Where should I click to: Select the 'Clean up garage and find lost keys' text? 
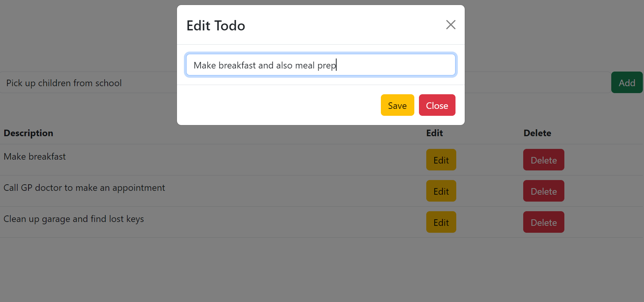(x=74, y=219)
